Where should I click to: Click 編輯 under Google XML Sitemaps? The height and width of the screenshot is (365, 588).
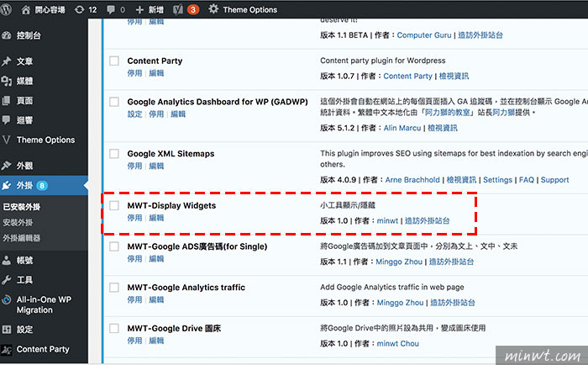click(156, 166)
